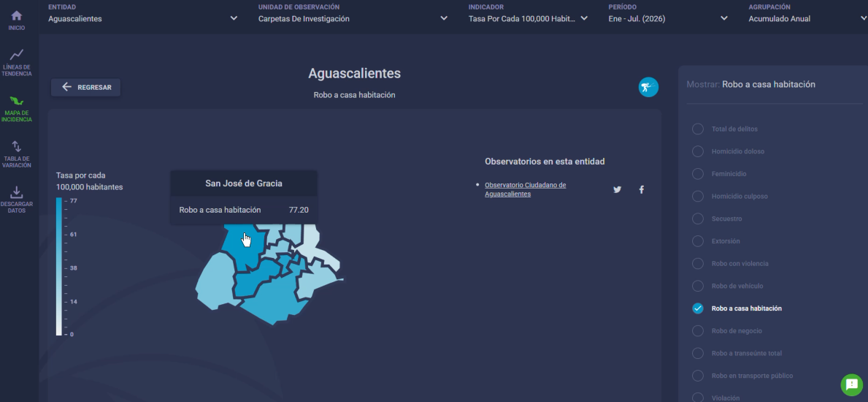Click the Observatorios en esta entidad heading

click(545, 162)
